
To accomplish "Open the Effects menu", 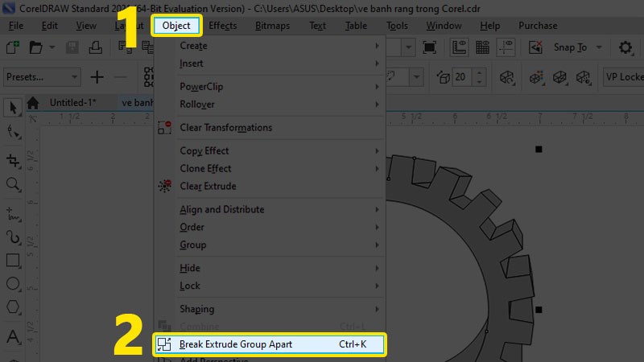I will (x=223, y=26).
